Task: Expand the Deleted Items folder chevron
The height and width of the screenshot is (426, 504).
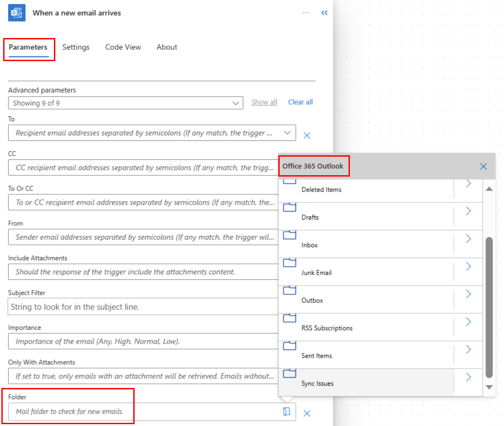Action: point(468,183)
